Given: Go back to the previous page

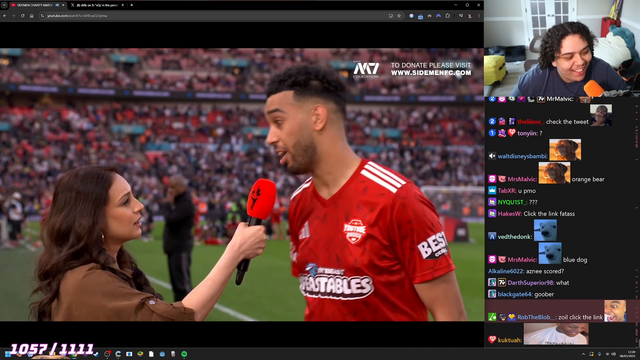Looking at the screenshot, I should click(x=4, y=16).
